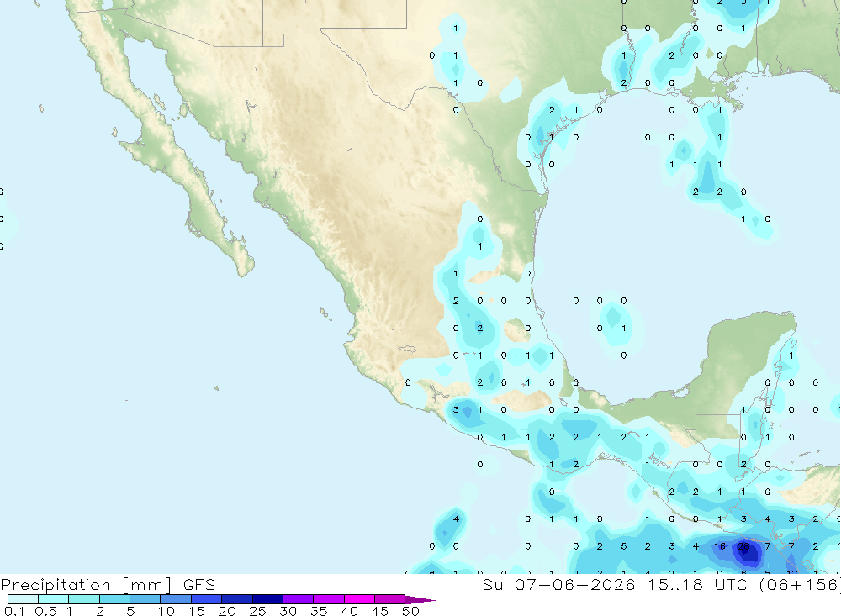Click the "28" precipitation value on the map

(743, 546)
